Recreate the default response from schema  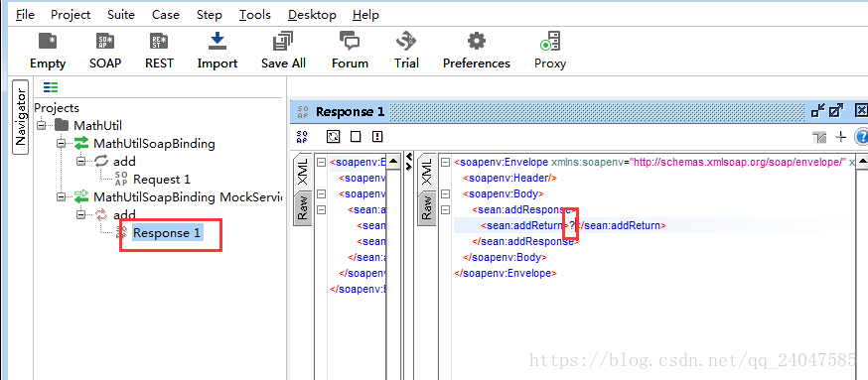334,136
